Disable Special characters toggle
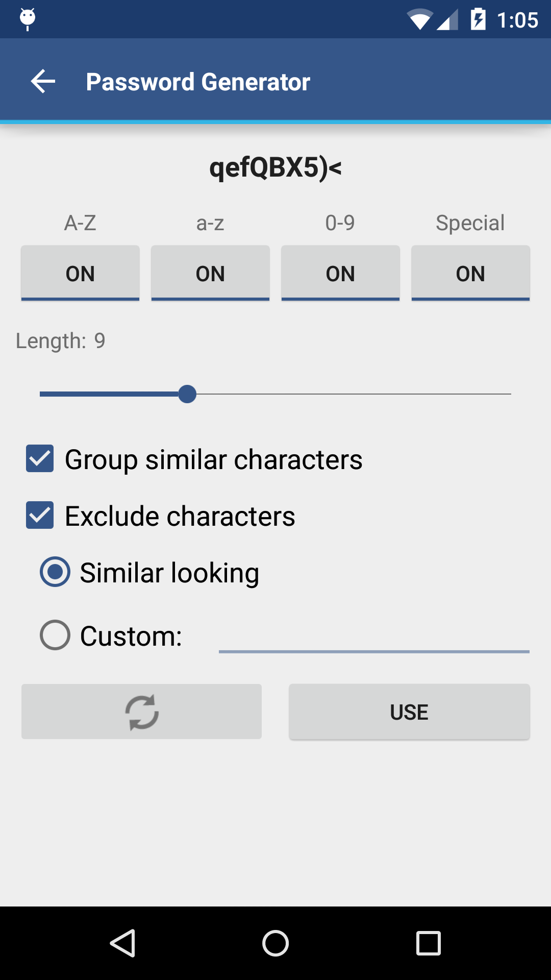This screenshot has height=980, width=551. coord(470,274)
